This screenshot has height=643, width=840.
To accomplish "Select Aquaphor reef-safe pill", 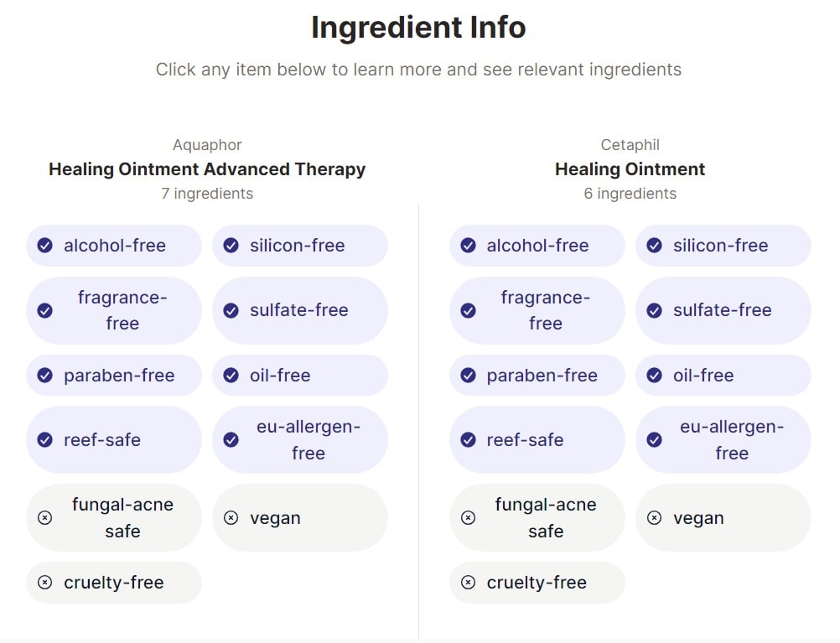I will 114,439.
